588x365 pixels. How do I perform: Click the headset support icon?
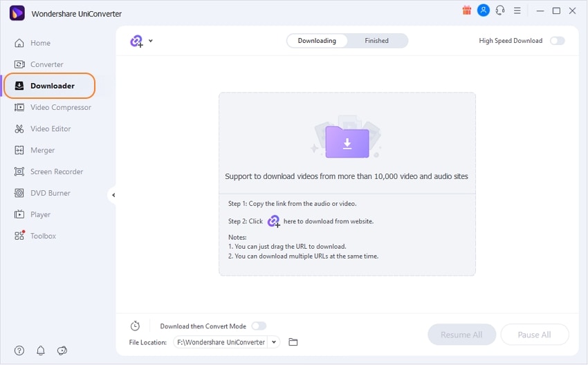[500, 10]
